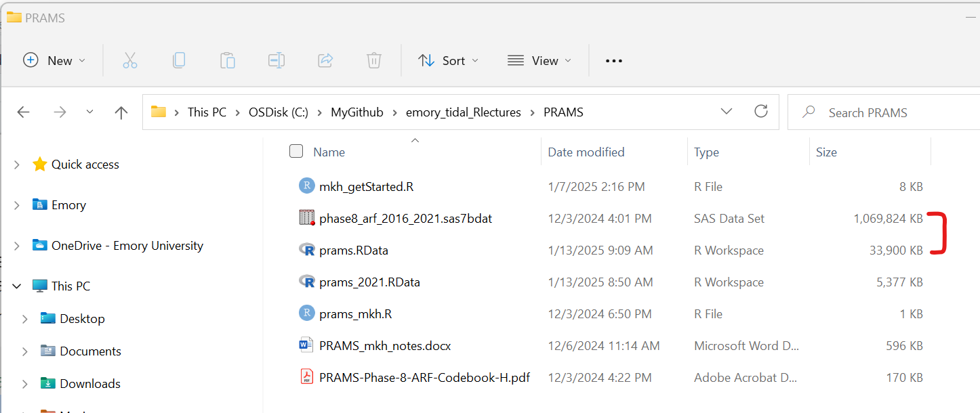The height and width of the screenshot is (413, 980).
Task: Click the Cut scissors icon
Action: (x=130, y=60)
